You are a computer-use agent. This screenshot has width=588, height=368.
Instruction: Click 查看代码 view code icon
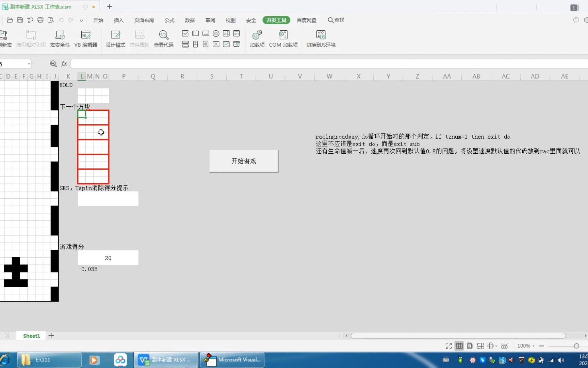164,39
